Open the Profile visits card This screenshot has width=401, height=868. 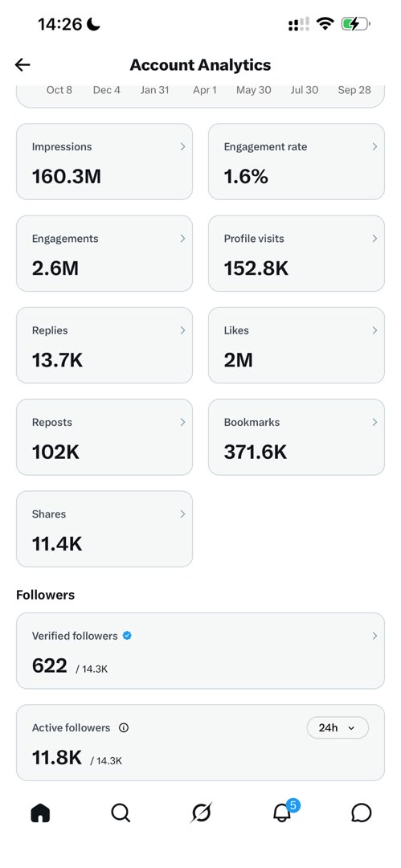pos(297,253)
